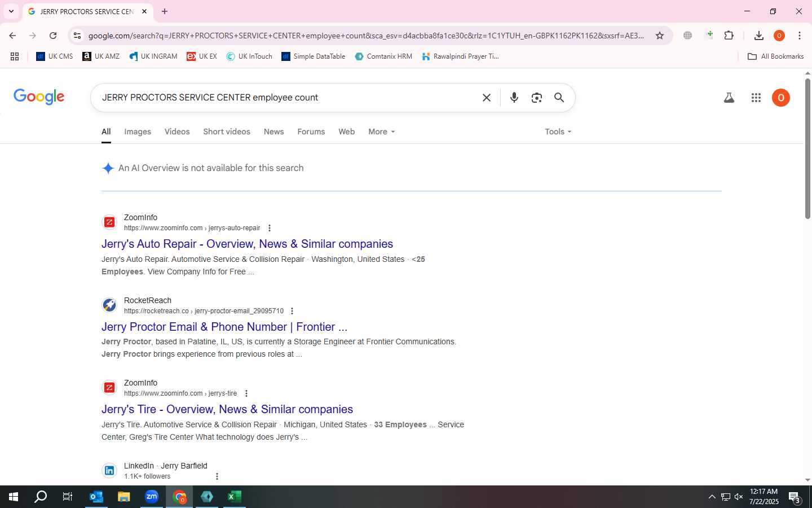Viewport: 812px width, 508px height.
Task: Reload the current page
Action: 53,36
